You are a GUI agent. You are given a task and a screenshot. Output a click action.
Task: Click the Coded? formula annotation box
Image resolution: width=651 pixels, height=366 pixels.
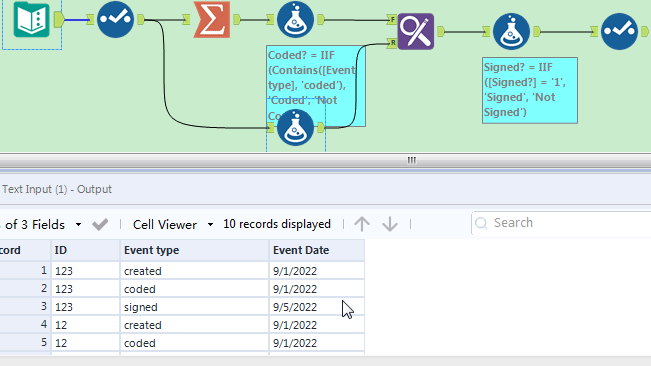pos(316,86)
